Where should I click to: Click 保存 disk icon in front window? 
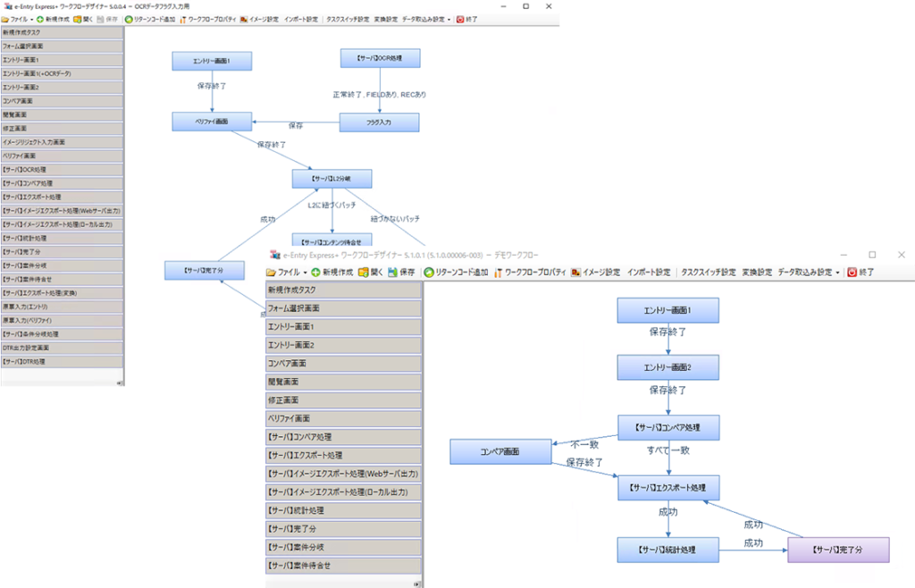tap(391, 272)
